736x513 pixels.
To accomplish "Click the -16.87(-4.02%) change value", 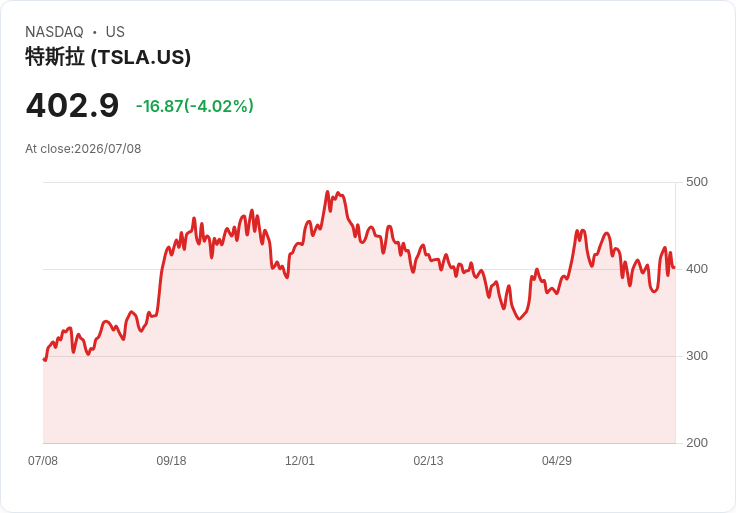I will [195, 106].
